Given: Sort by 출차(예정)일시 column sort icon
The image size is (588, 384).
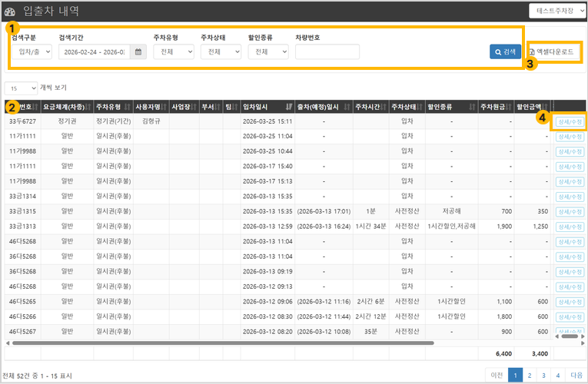Looking at the screenshot, I should click(x=347, y=108).
